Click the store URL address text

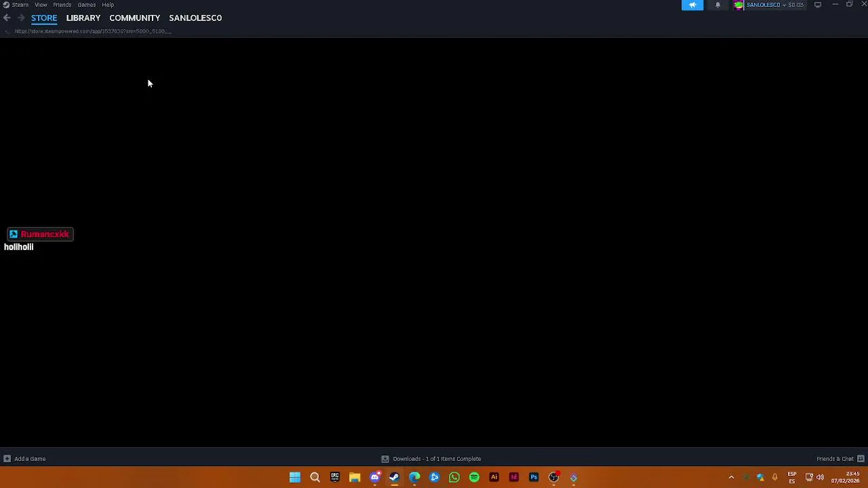click(x=92, y=31)
